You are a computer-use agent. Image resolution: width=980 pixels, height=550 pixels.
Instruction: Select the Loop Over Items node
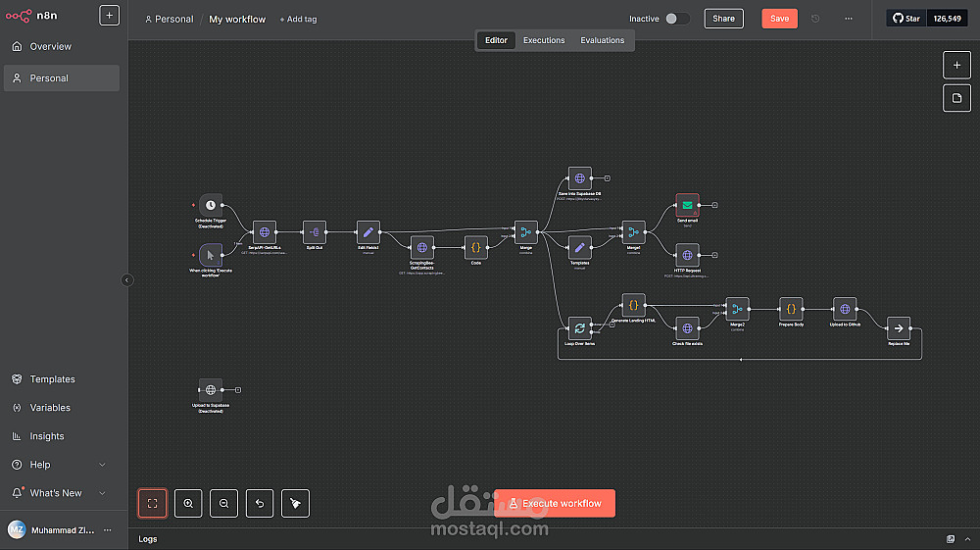(579, 328)
